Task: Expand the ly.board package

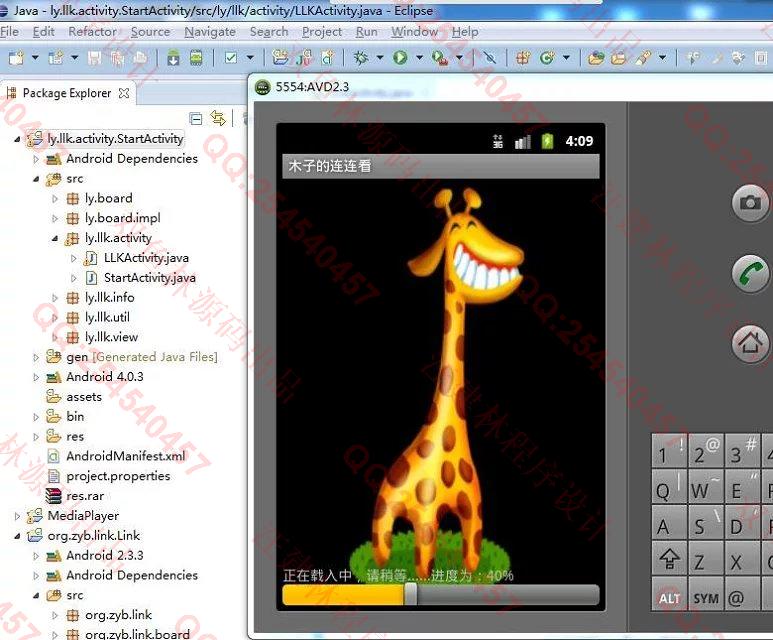Action: tap(55, 199)
